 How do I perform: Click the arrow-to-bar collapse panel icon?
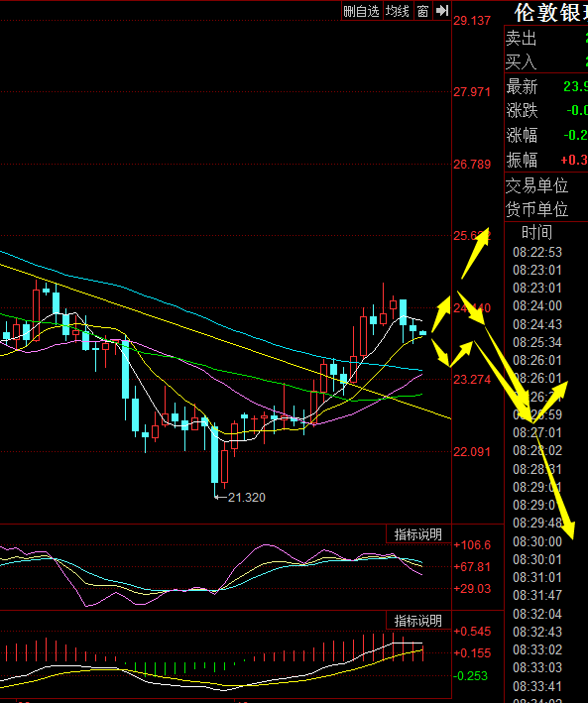[442, 11]
